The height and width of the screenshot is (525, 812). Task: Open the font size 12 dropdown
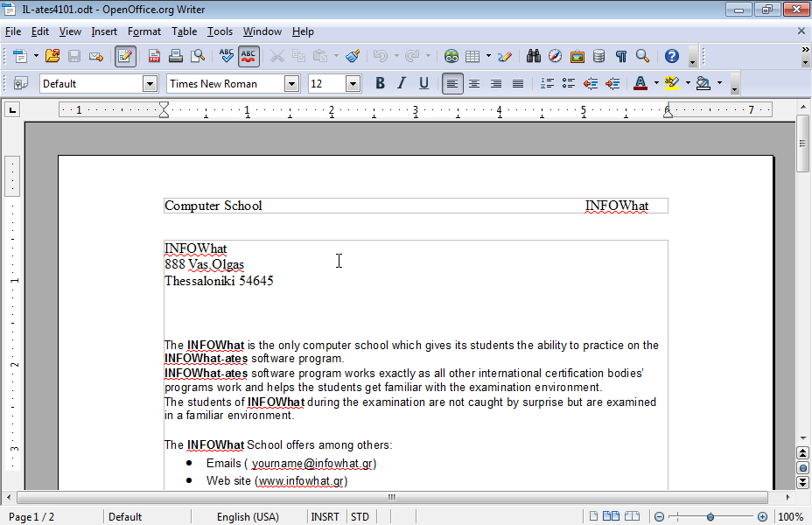pos(353,83)
